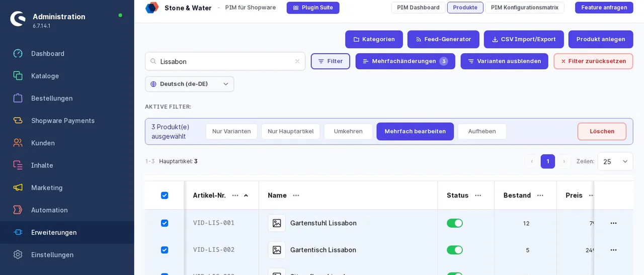Open Kataloge in the sidebar
644x275 pixels.
pyautogui.click(x=67, y=76)
